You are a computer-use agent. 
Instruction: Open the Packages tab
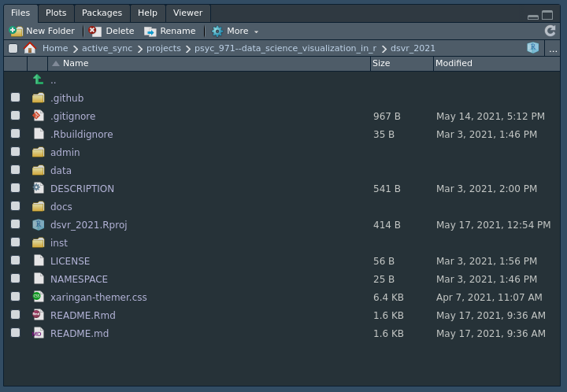point(102,13)
